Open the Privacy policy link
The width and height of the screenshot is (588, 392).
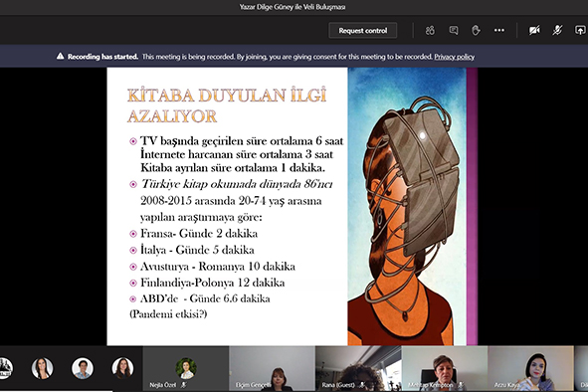point(454,57)
